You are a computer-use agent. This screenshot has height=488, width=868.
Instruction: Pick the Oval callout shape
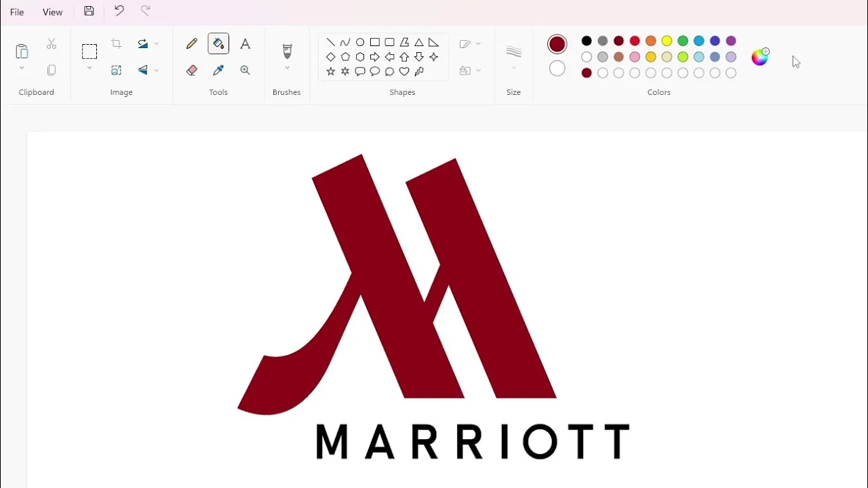coord(375,71)
